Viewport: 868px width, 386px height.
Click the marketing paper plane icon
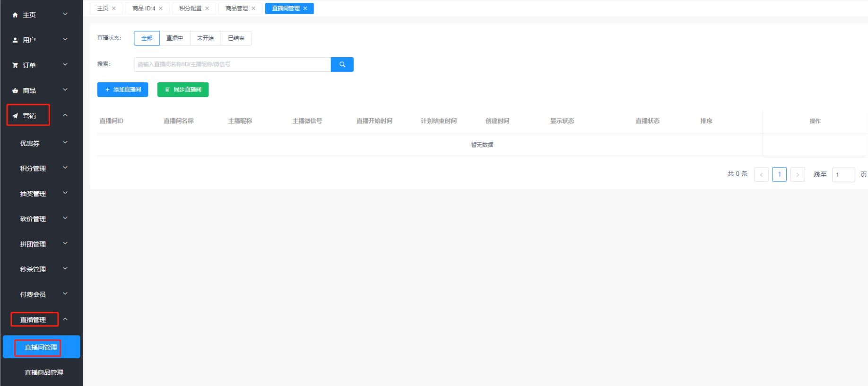tap(15, 116)
